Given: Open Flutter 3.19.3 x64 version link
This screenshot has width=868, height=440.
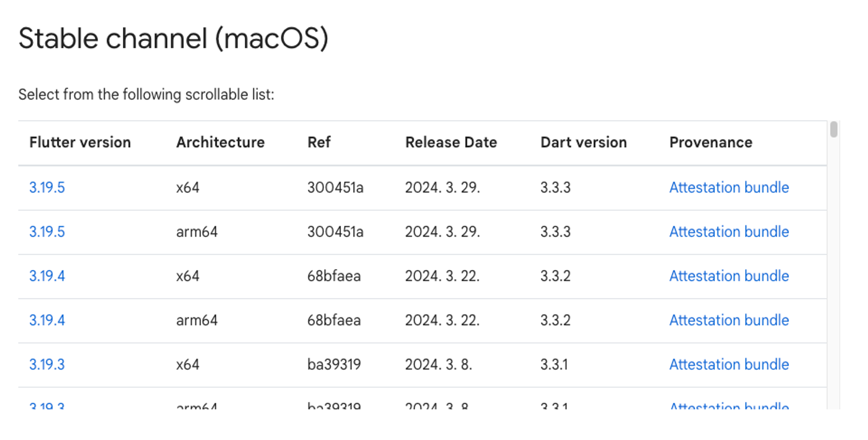Looking at the screenshot, I should 47,364.
